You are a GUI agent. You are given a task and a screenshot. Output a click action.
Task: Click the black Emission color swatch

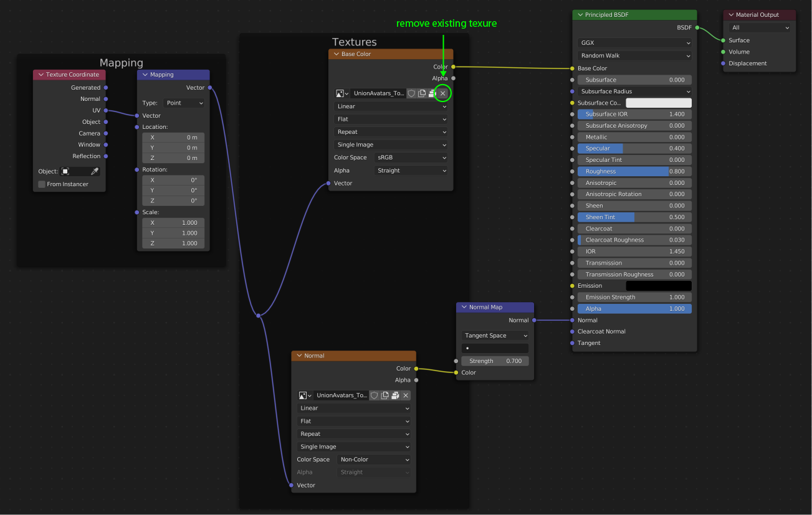(659, 286)
